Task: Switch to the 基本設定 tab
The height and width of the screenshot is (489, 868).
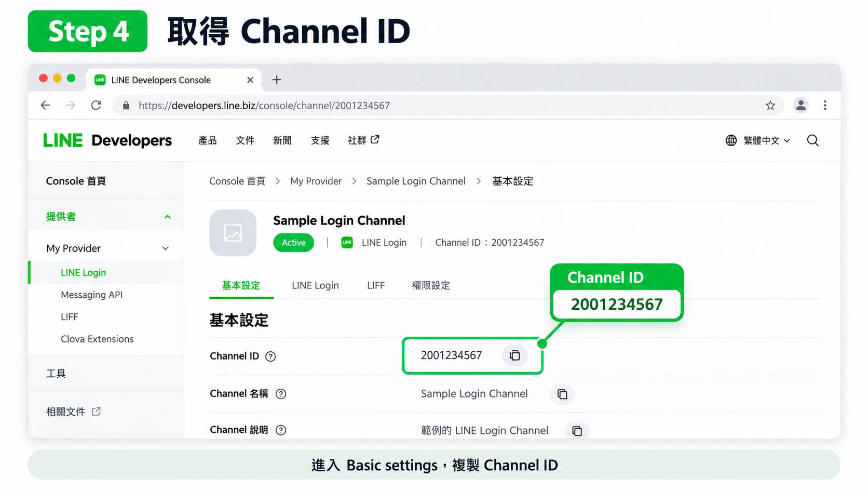Action: [241, 286]
